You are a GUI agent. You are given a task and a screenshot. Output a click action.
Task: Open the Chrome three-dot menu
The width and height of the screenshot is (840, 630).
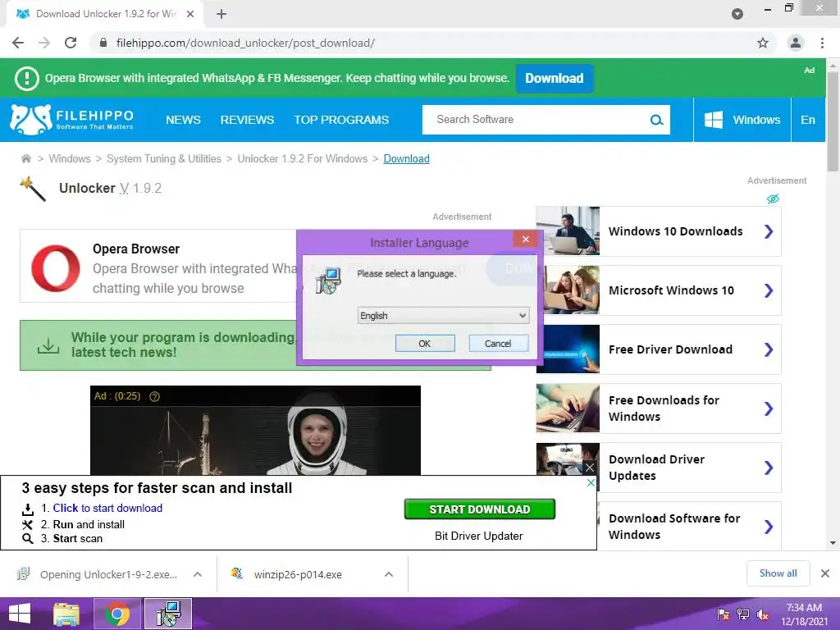coord(822,43)
